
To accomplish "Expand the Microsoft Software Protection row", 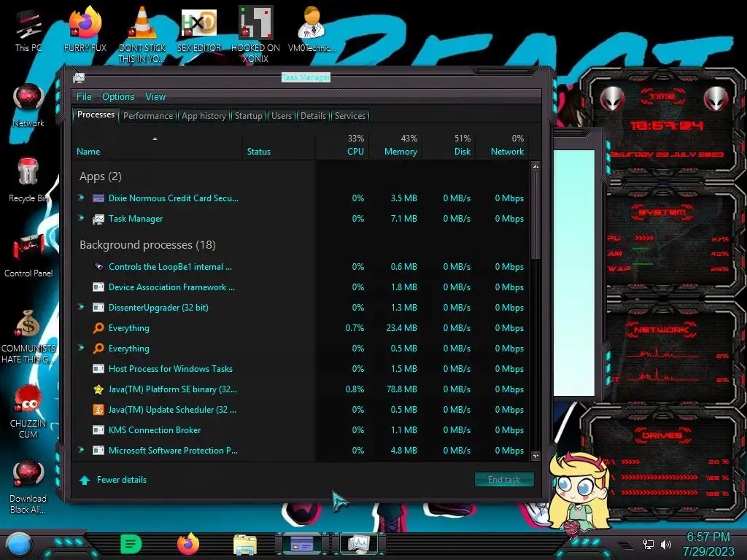I will click(x=82, y=450).
